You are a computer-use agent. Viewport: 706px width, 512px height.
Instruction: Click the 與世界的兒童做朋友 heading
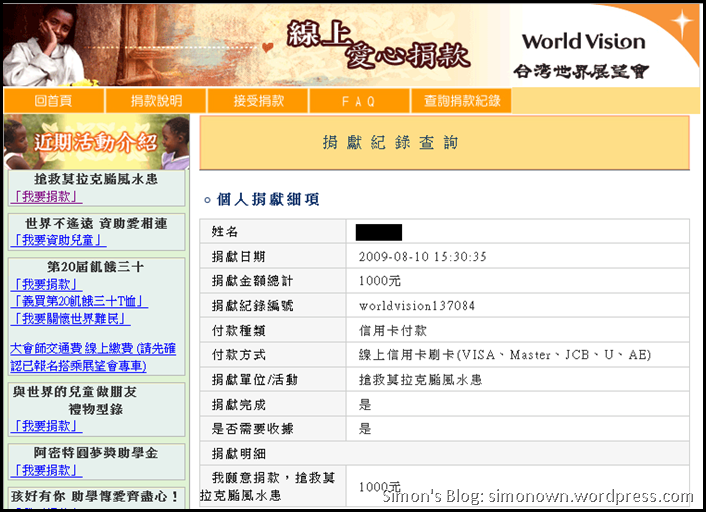point(75,392)
